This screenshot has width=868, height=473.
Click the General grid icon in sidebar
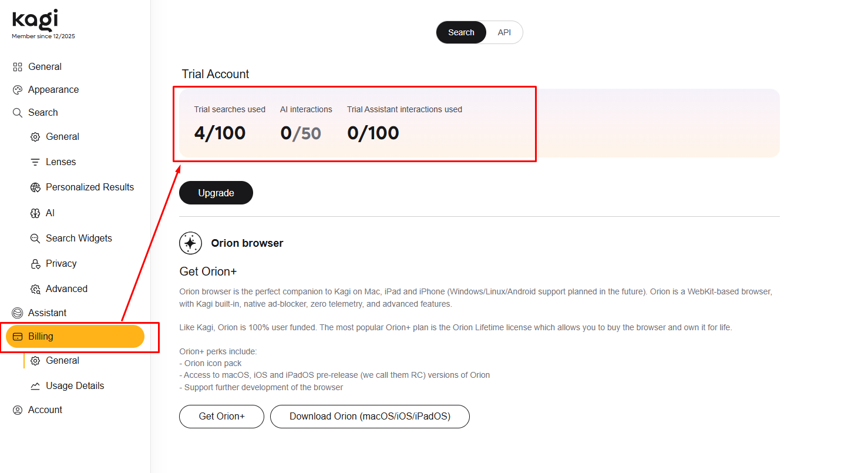tap(18, 67)
